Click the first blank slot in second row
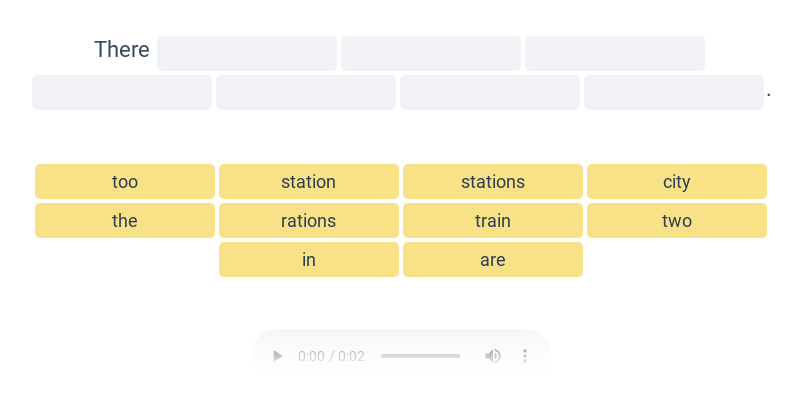The height and width of the screenshot is (400, 800). [122, 92]
